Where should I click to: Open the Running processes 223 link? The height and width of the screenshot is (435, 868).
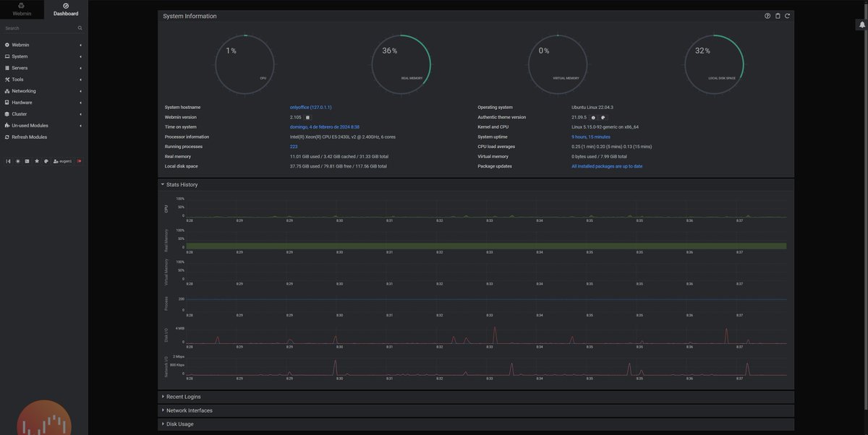tap(294, 147)
